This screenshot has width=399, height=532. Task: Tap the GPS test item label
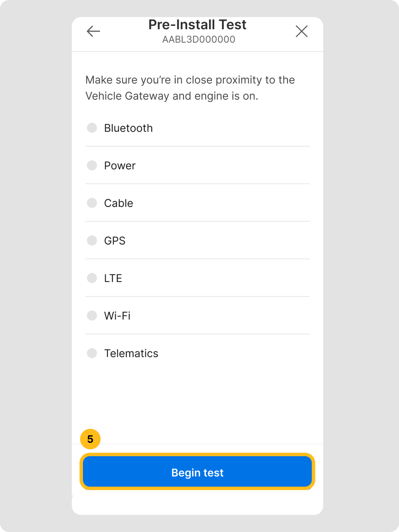pos(115,241)
